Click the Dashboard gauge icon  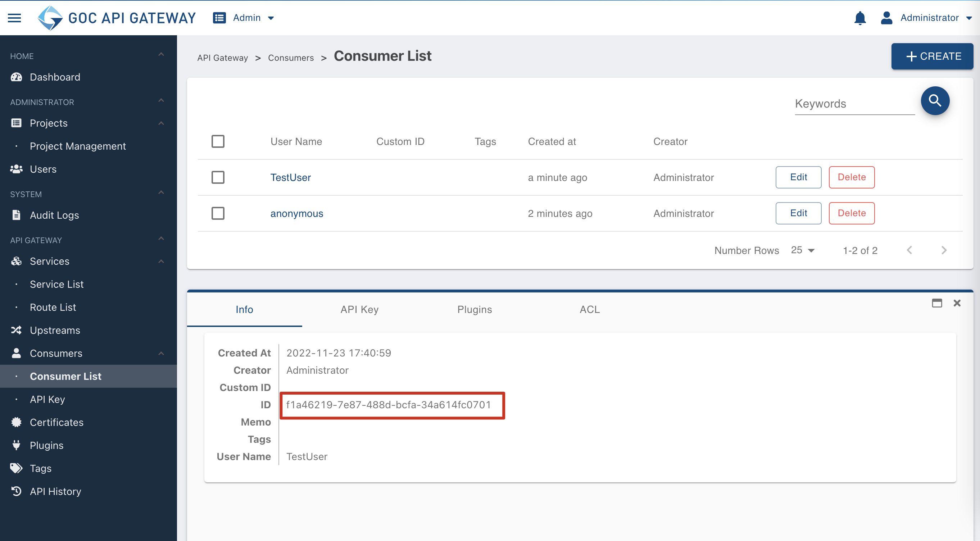pyautogui.click(x=16, y=77)
